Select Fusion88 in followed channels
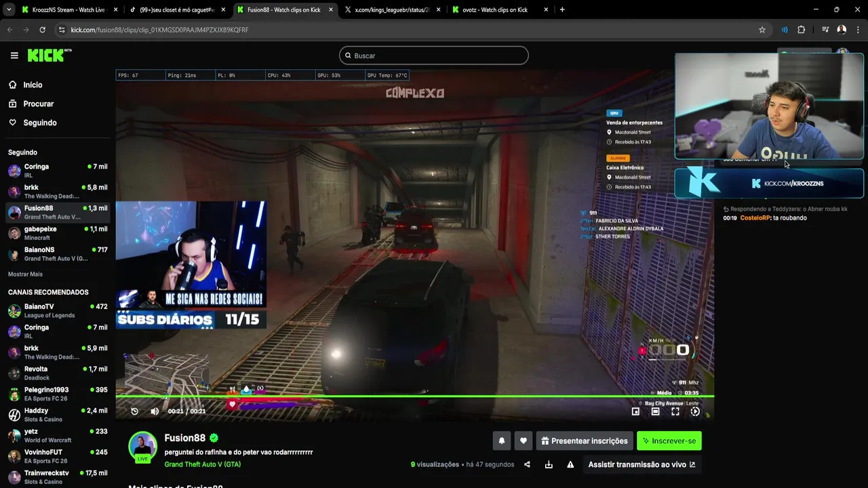868x488 pixels. pyautogui.click(x=57, y=213)
